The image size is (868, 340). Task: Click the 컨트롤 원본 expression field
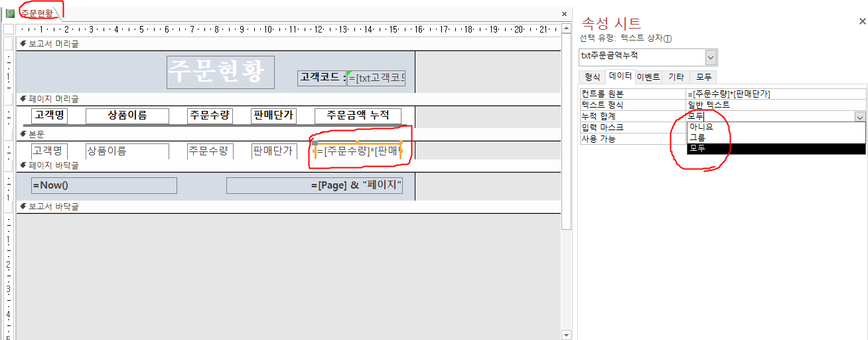[775, 94]
